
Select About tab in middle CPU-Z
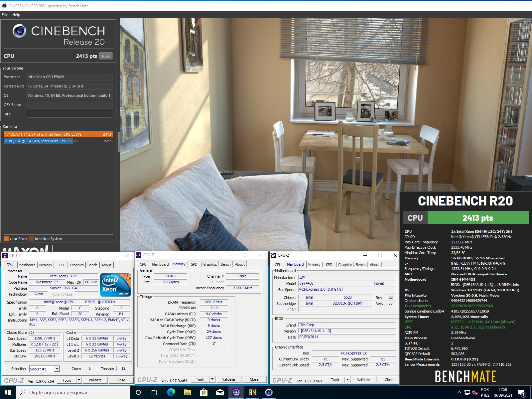[x=240, y=264]
